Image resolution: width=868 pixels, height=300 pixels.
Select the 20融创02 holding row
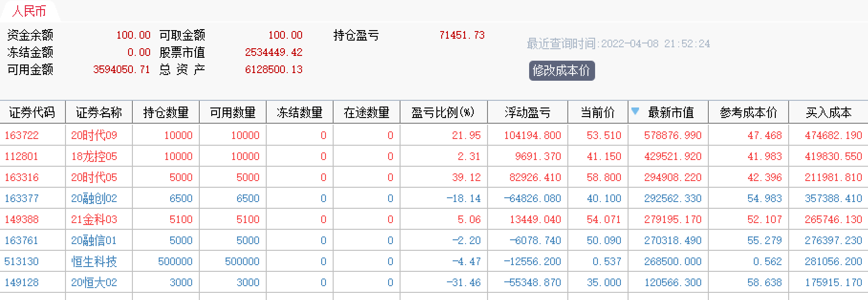point(94,198)
